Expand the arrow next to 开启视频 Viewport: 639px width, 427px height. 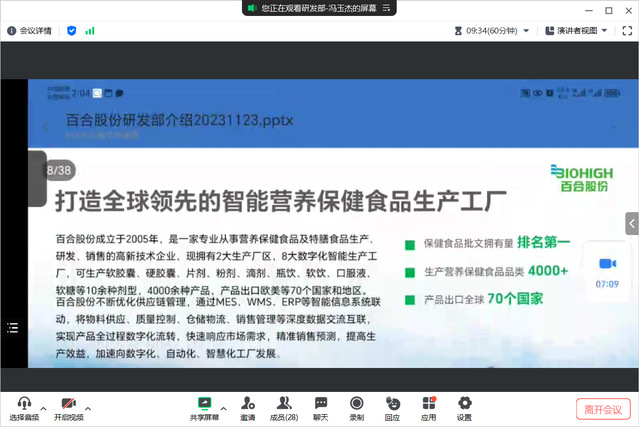click(87, 408)
